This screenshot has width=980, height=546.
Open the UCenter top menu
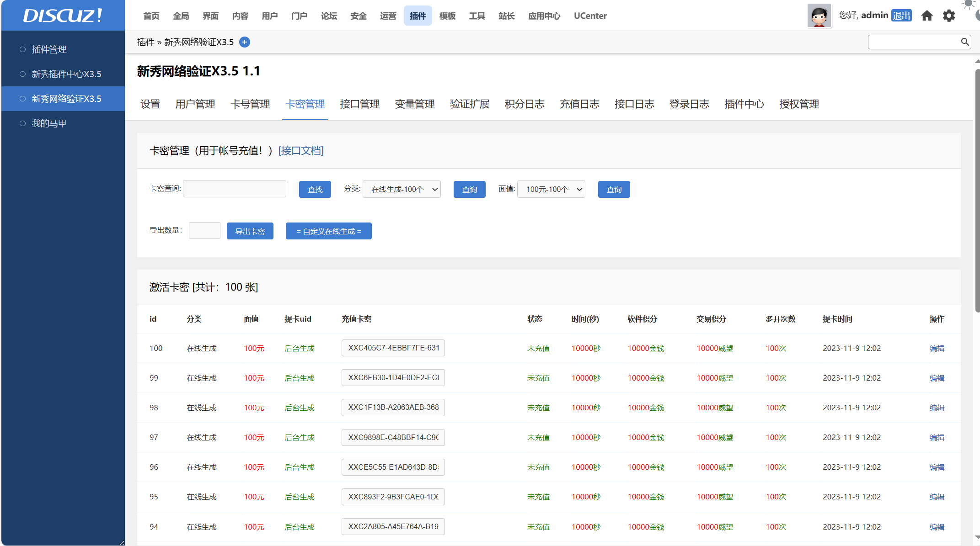(590, 16)
